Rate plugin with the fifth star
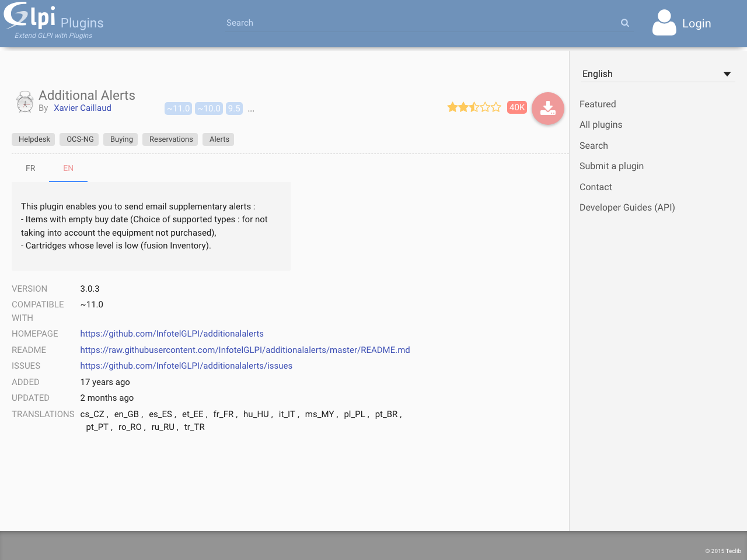The image size is (747, 560). [x=496, y=107]
